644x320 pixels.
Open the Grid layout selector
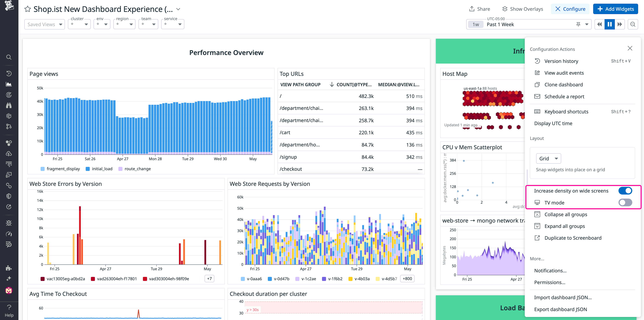tap(548, 158)
